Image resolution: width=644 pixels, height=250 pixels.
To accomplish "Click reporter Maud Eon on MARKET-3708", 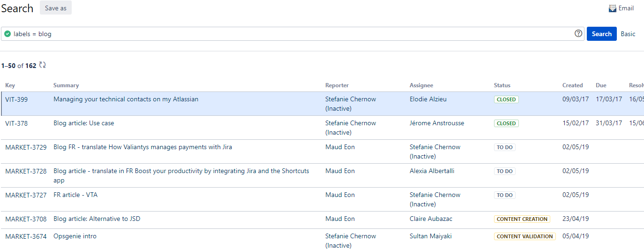I will [340, 219].
